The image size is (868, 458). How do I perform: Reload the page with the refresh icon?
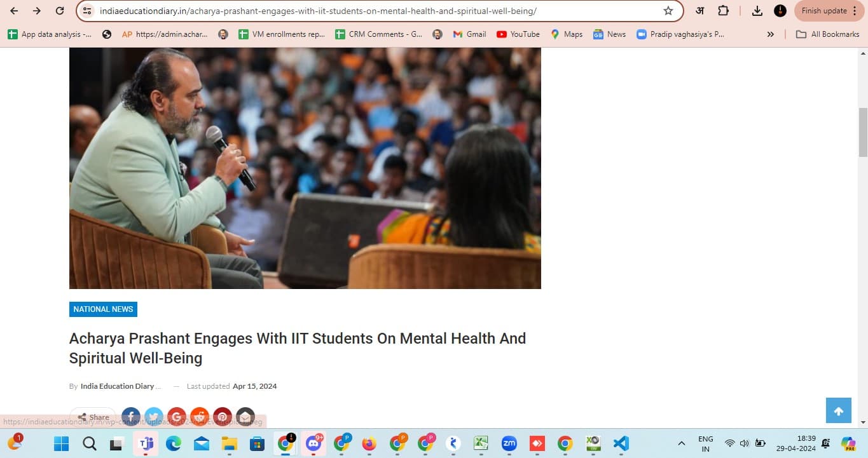(x=60, y=11)
